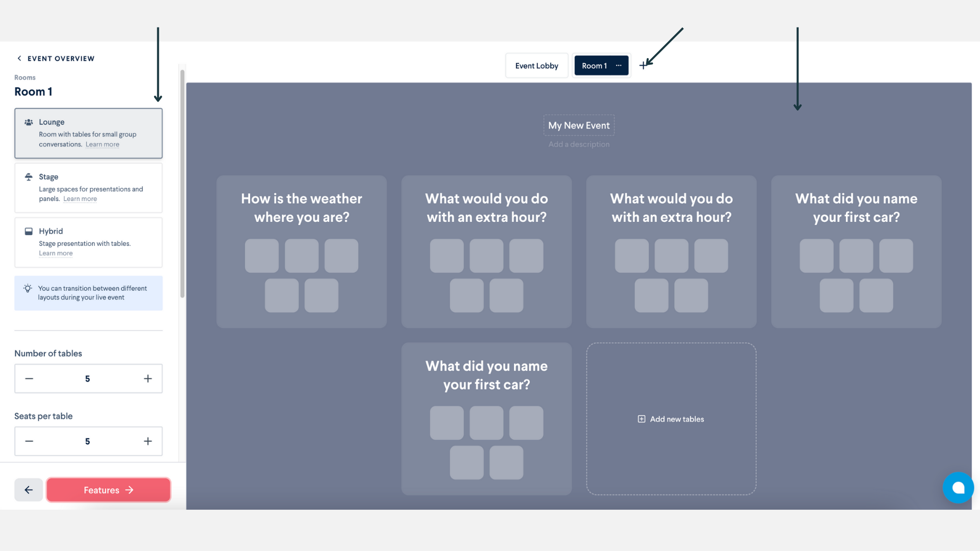The height and width of the screenshot is (551, 980).
Task: Click the Features button
Action: click(108, 490)
